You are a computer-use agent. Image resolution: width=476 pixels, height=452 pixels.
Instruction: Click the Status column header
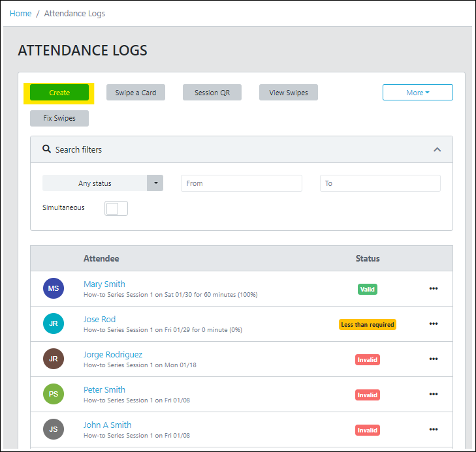pyautogui.click(x=368, y=258)
